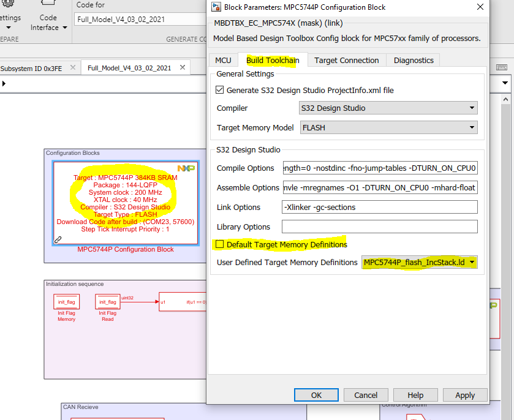Confirm the dialog with OK
The height and width of the screenshot is (420, 514).
click(x=316, y=395)
